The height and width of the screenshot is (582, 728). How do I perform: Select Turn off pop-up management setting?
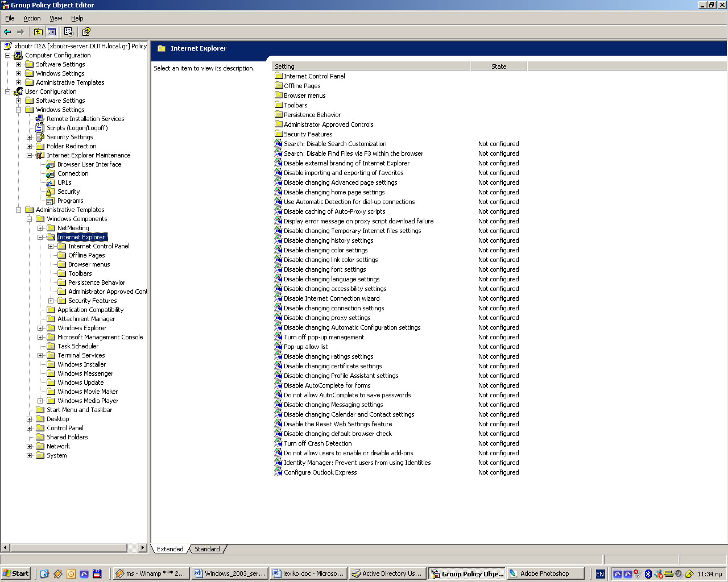coord(324,337)
